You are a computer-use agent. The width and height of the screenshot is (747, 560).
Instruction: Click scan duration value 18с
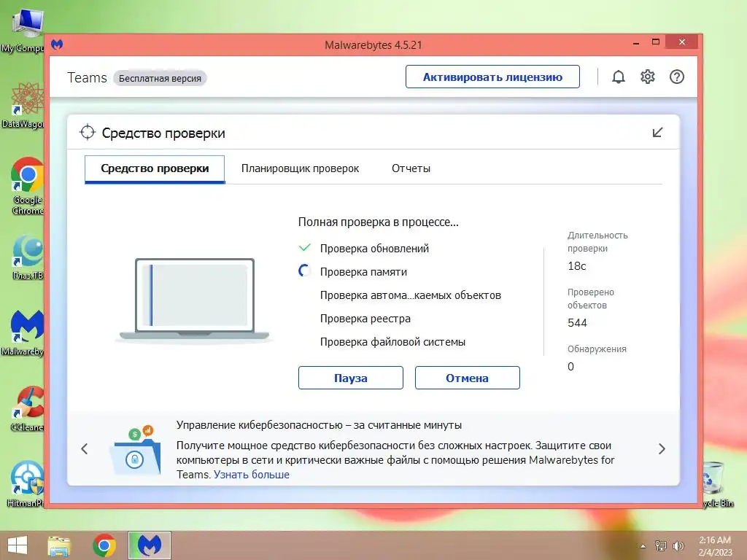click(x=577, y=265)
